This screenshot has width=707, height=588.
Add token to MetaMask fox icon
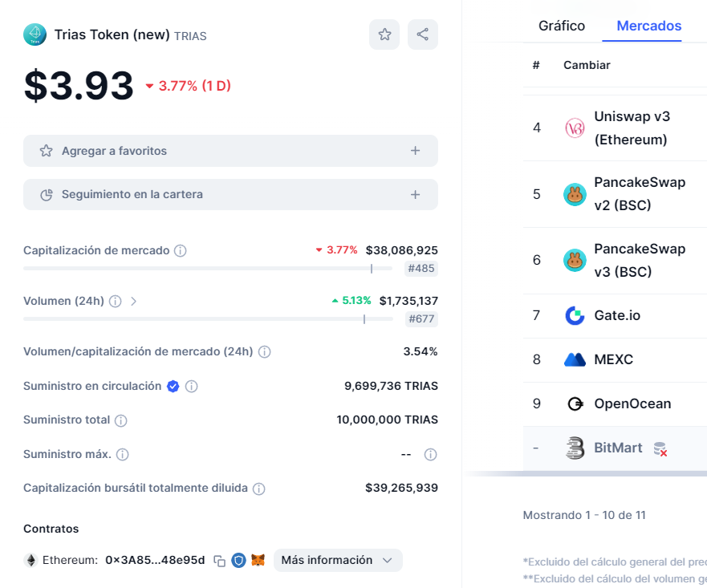click(258, 560)
